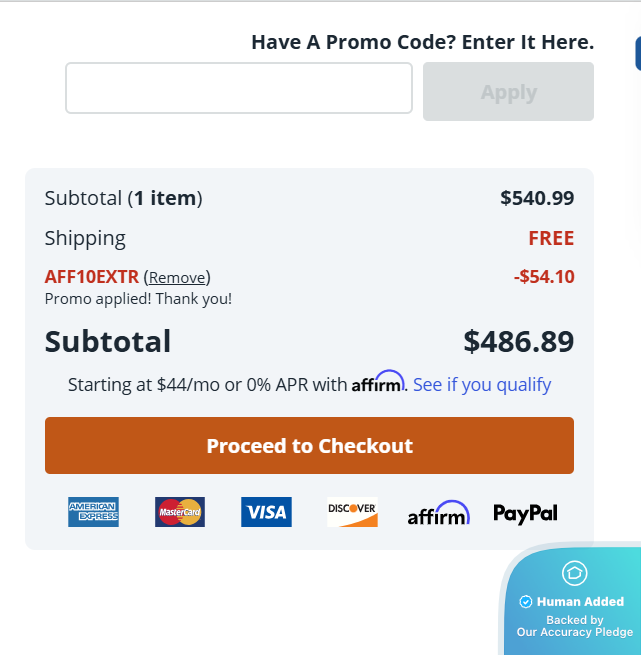Click the -$54.10 discount amount
The height and width of the screenshot is (655, 641).
click(x=544, y=277)
